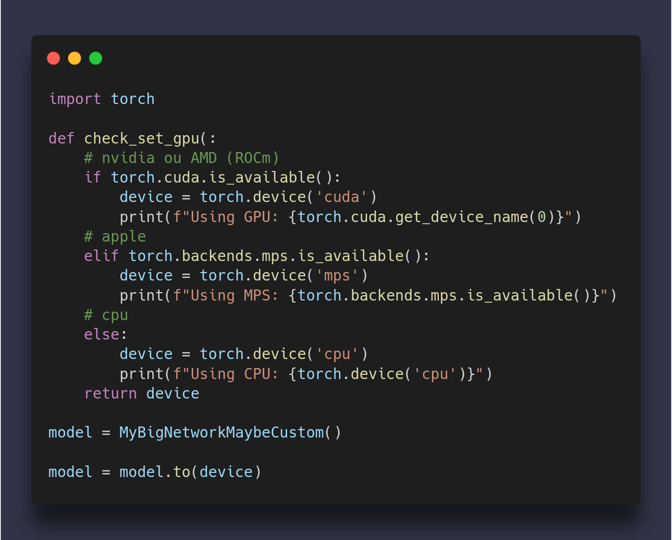The image size is (672, 540).
Task: Click the yellow minimize window button
Action: point(75,58)
